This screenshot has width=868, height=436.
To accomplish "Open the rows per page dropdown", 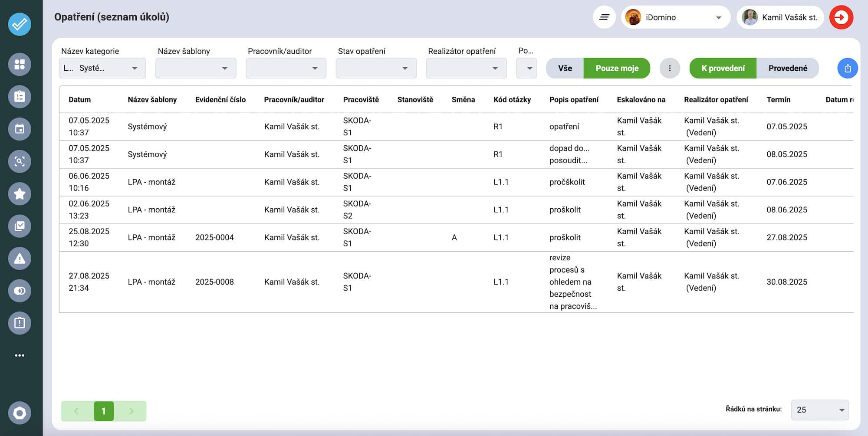I will point(819,410).
